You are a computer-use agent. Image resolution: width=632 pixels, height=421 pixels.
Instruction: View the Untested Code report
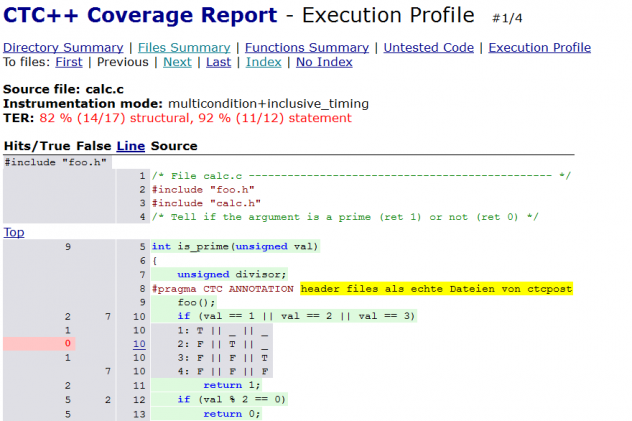(x=430, y=47)
